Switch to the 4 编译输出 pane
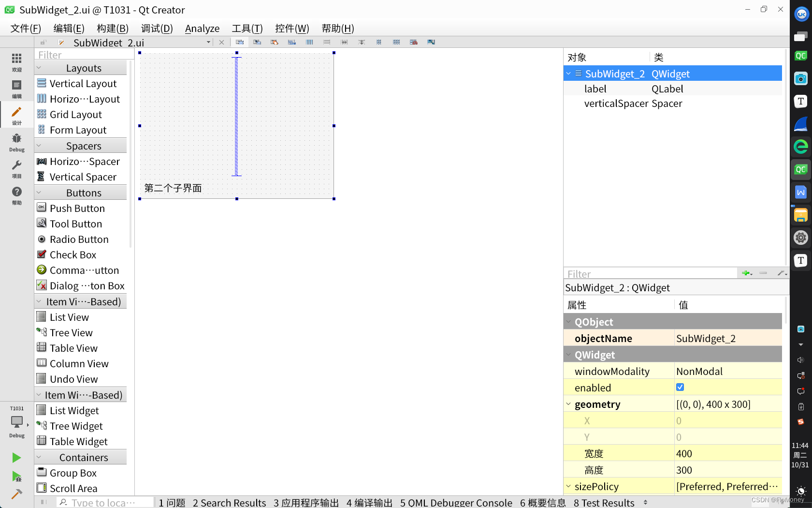The height and width of the screenshot is (508, 812). (x=369, y=503)
